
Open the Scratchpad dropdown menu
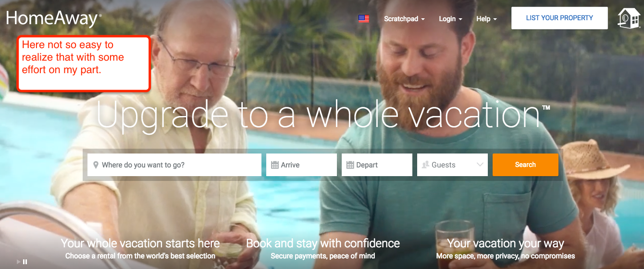tap(404, 19)
